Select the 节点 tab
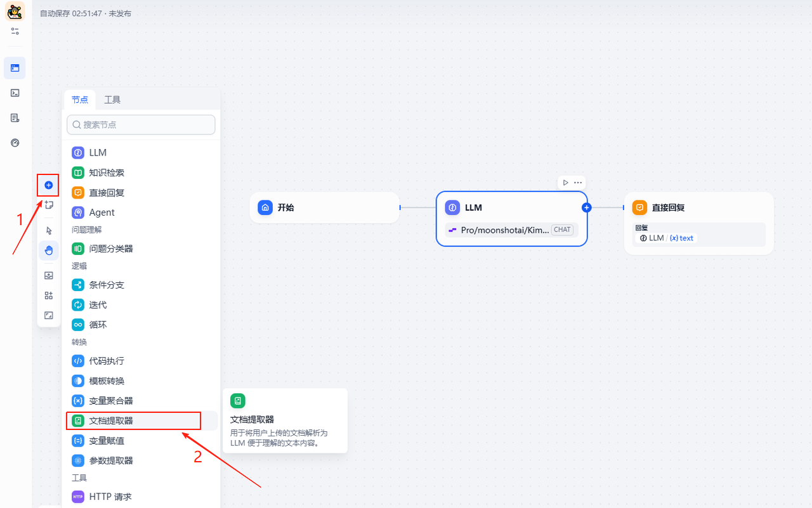This screenshot has height=508, width=812. [x=80, y=100]
